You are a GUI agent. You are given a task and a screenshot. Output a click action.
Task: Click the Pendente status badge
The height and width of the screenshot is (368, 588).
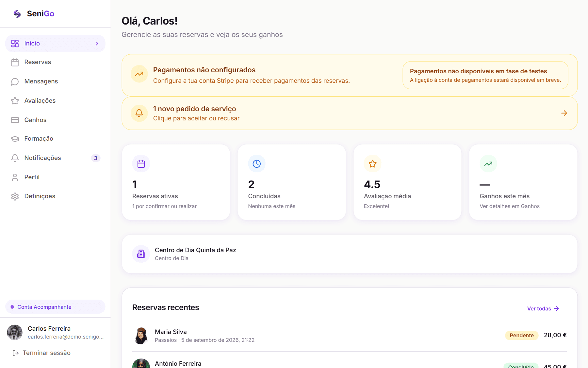(x=522, y=335)
